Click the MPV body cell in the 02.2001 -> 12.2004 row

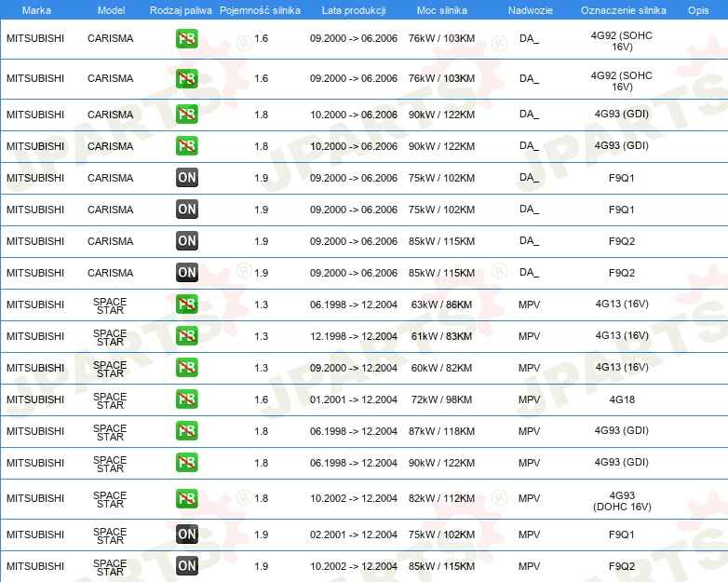[x=530, y=535]
